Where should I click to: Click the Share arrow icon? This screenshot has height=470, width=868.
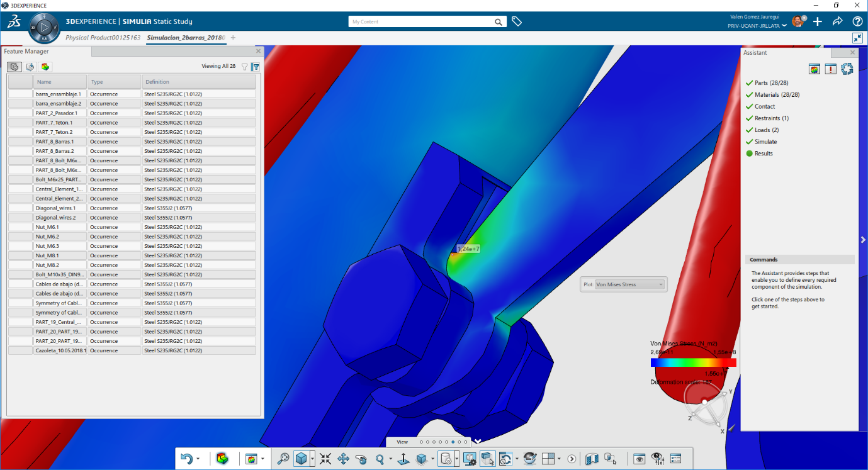pos(837,21)
